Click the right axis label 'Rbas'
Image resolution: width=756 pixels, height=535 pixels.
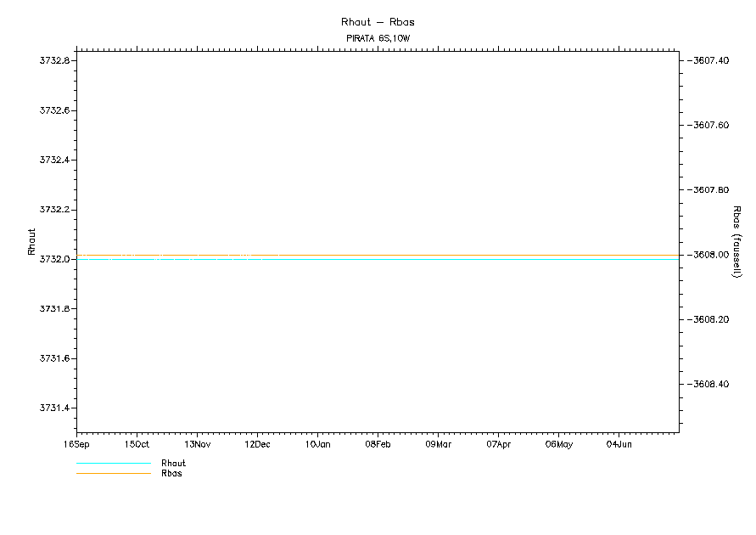tap(736, 241)
